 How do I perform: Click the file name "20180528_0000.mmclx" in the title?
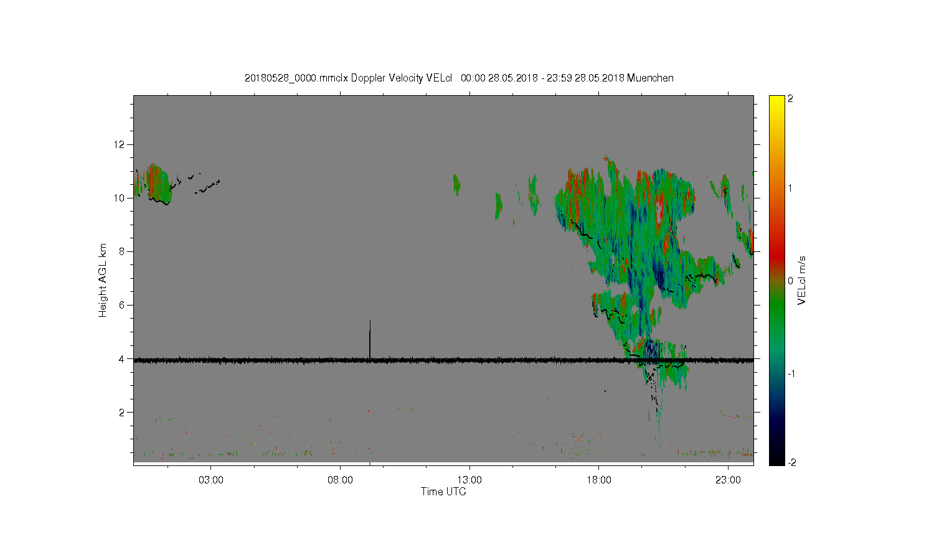pos(296,78)
